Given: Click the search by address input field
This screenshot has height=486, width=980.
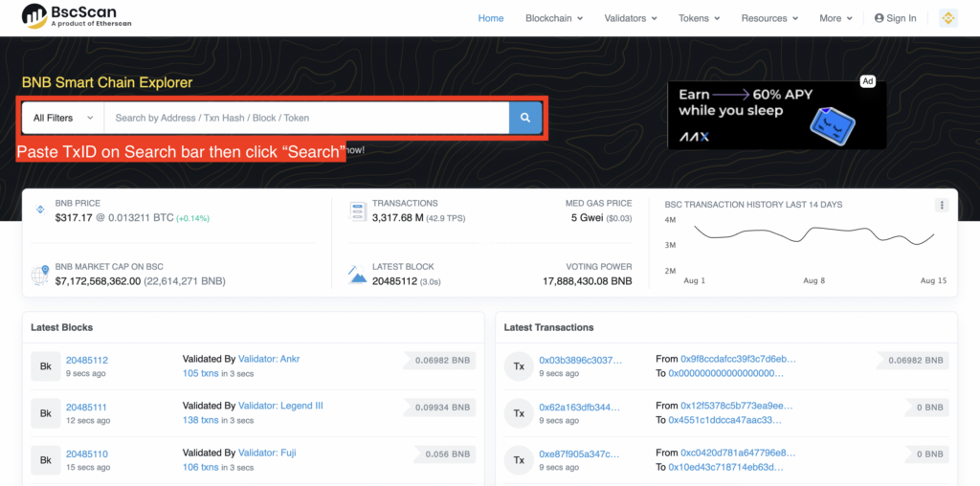Looking at the screenshot, I should [306, 118].
